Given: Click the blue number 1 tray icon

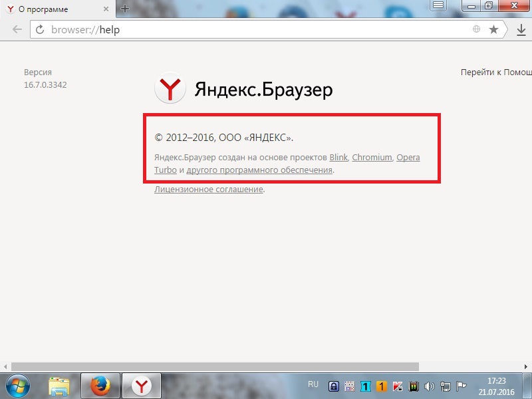Looking at the screenshot, I should (365, 386).
